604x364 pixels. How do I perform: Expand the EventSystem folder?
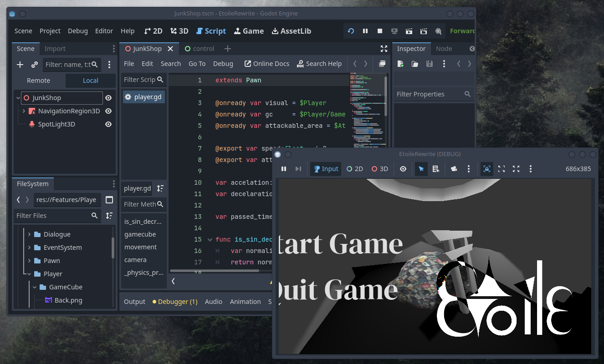[x=29, y=248]
